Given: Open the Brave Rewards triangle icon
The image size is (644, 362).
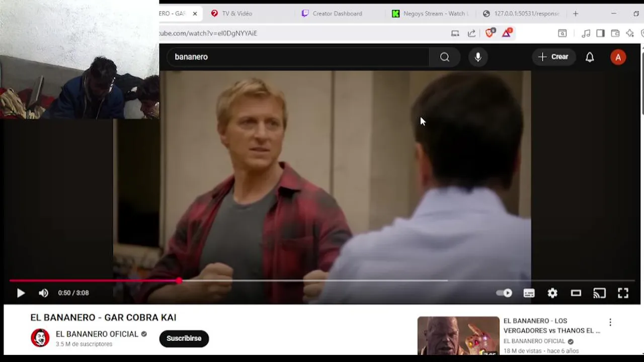Looking at the screenshot, I should [x=507, y=33].
